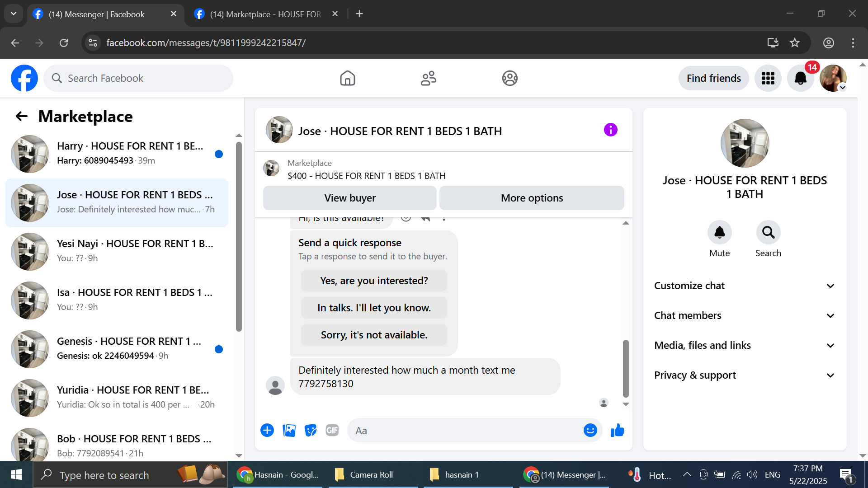The image size is (868, 488).
Task: Open Yuridia's conversation
Action: (x=117, y=398)
